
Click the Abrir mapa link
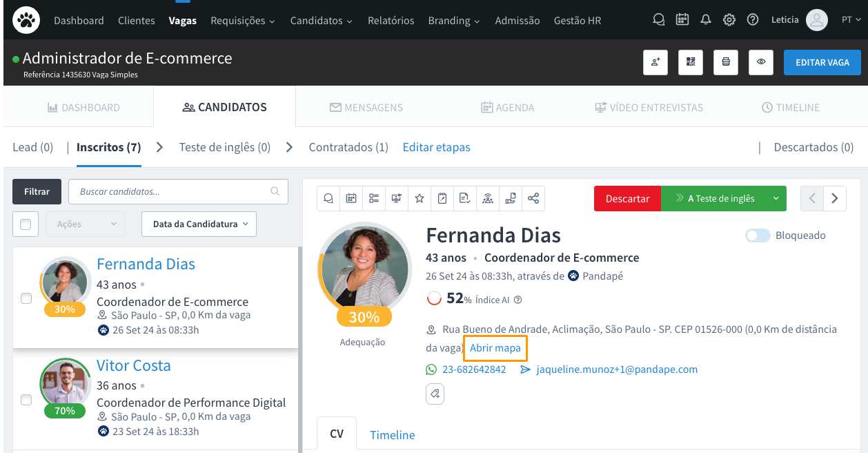(495, 348)
